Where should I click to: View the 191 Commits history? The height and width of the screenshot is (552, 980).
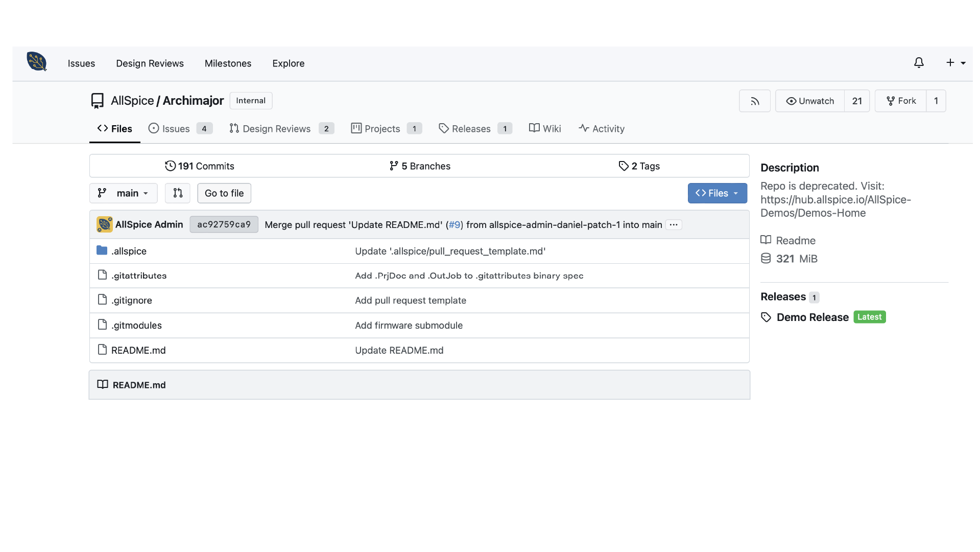[x=200, y=166]
